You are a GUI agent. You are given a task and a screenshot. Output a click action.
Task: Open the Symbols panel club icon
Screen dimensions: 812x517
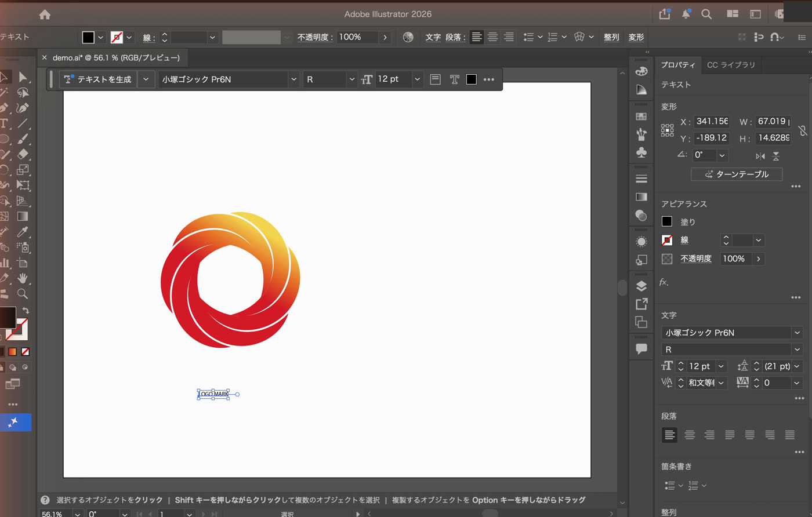641,152
